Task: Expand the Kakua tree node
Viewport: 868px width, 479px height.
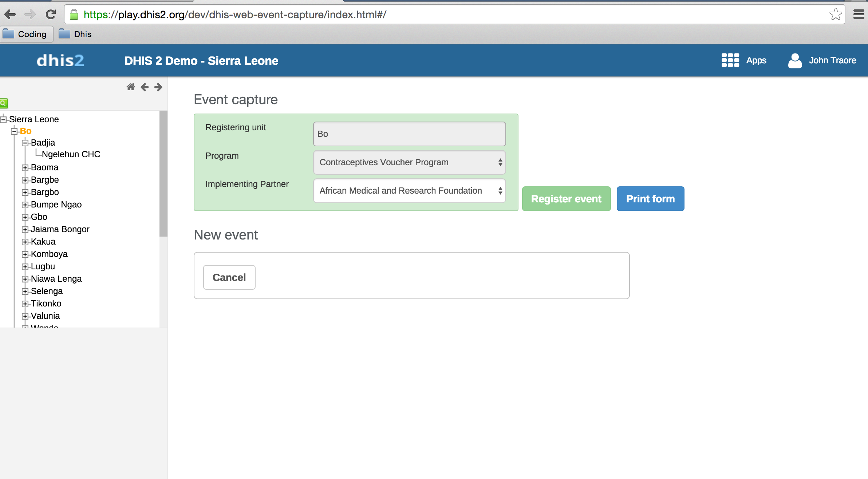Action: [25, 242]
